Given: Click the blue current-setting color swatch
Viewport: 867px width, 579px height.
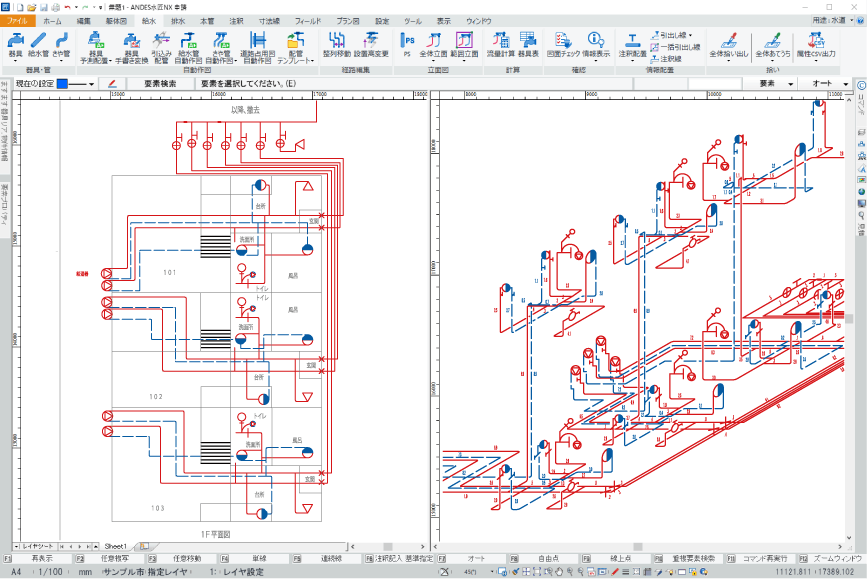Looking at the screenshot, I should click(63, 84).
